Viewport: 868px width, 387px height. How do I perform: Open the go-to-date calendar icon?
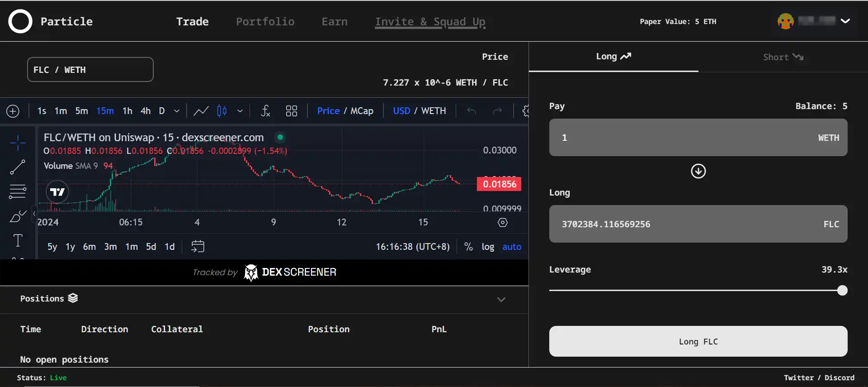coord(198,246)
